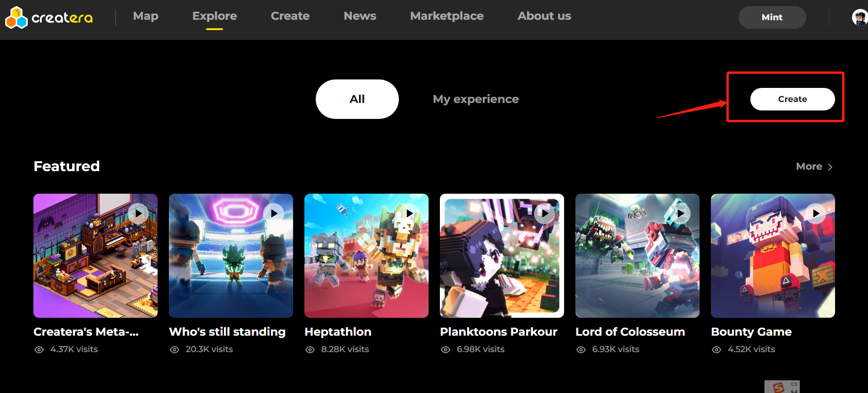The height and width of the screenshot is (393, 868).
Task: Play the Createra's Meta preview video
Action: (x=138, y=213)
